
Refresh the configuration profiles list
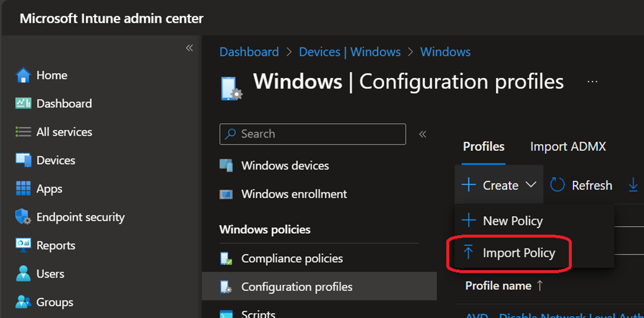(x=581, y=185)
